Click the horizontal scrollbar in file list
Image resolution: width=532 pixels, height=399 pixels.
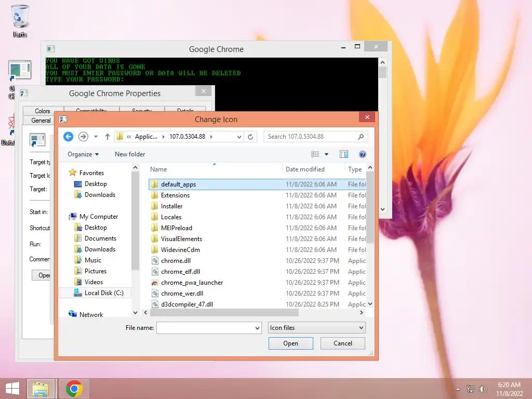click(224, 312)
